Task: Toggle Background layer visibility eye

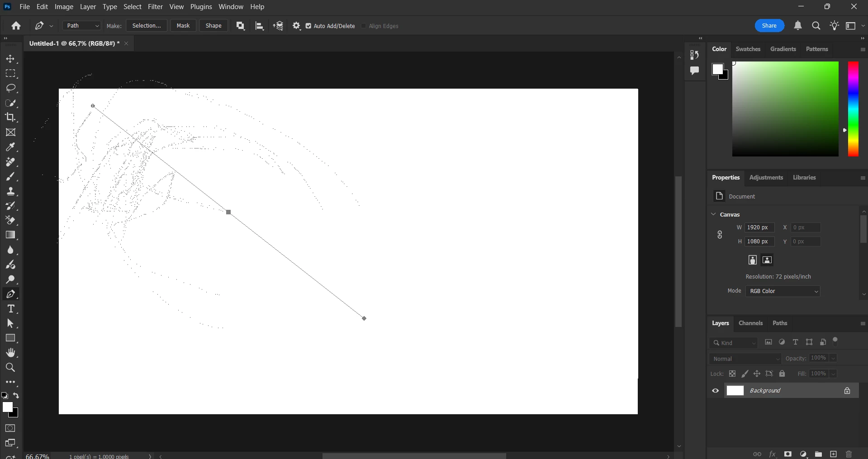Action: 716,391
